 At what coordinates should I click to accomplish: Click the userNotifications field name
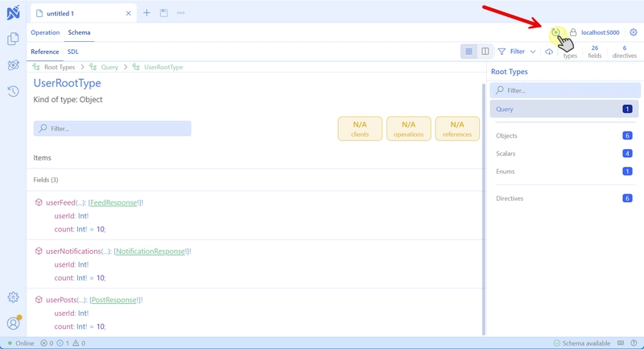coord(73,251)
